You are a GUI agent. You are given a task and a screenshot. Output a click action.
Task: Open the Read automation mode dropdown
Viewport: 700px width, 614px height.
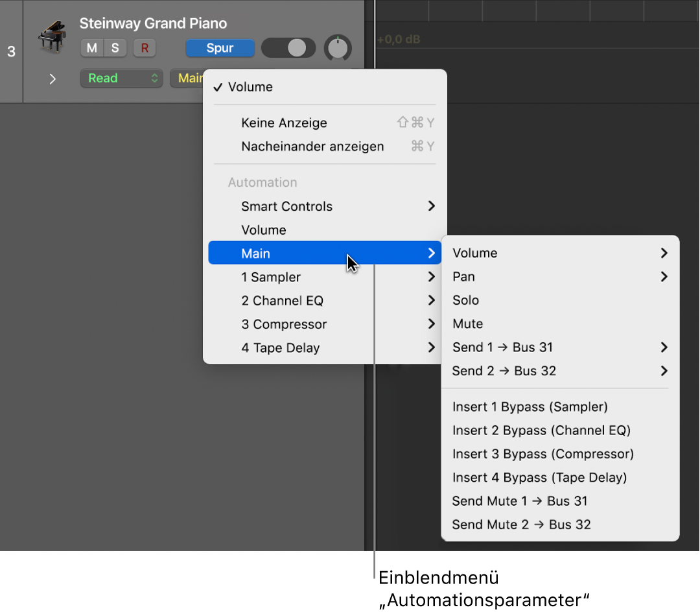(121, 78)
